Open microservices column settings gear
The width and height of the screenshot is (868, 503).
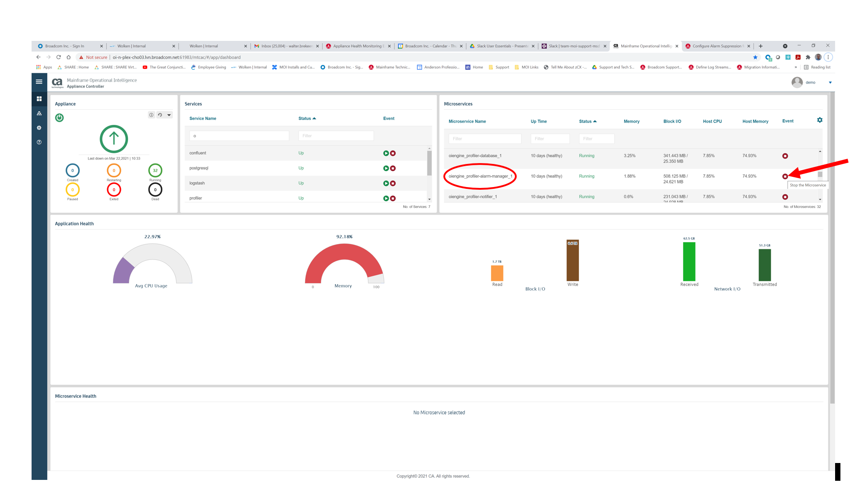point(820,120)
